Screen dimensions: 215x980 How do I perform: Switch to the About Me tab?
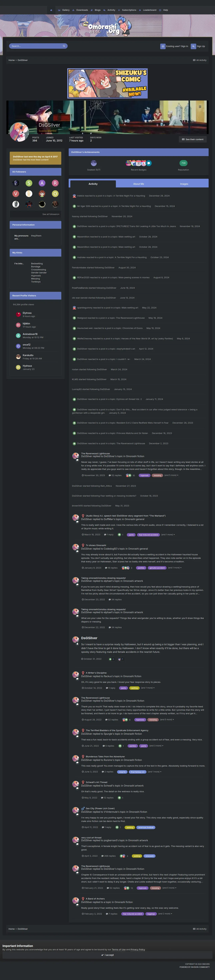point(139,184)
